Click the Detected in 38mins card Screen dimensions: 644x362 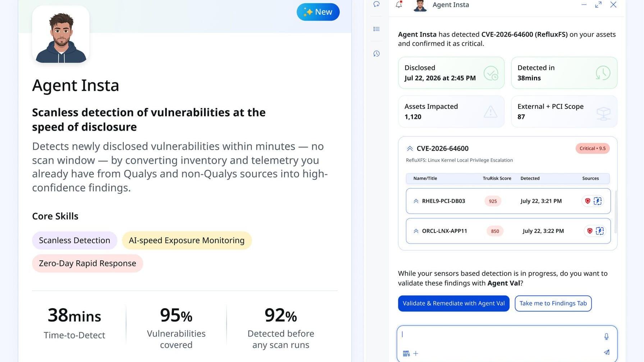[x=564, y=73]
